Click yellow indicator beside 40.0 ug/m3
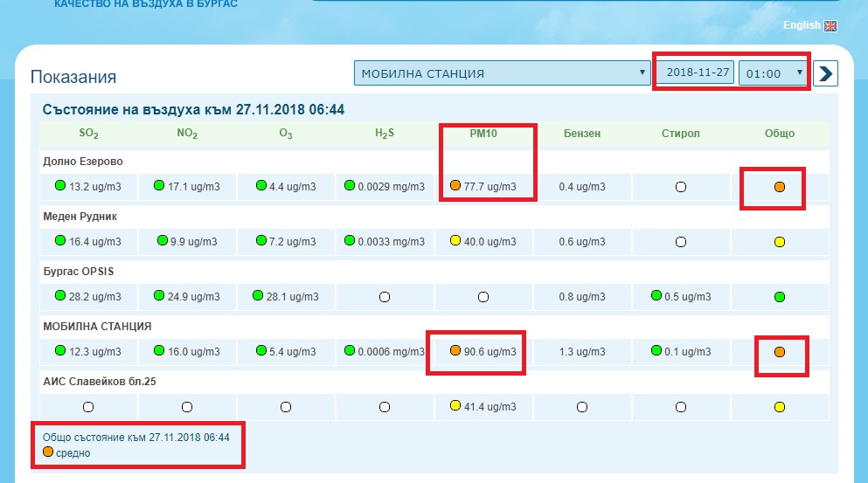This screenshot has height=483, width=868. 455,240
